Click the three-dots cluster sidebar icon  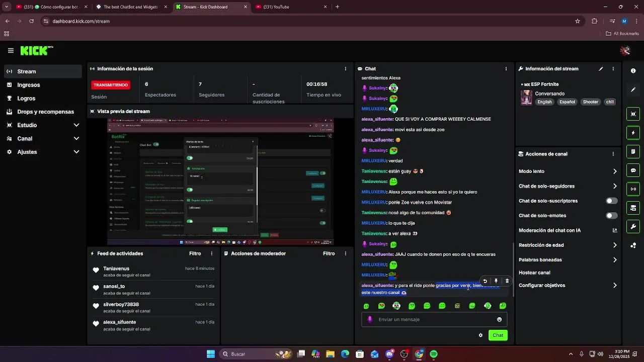(633, 245)
